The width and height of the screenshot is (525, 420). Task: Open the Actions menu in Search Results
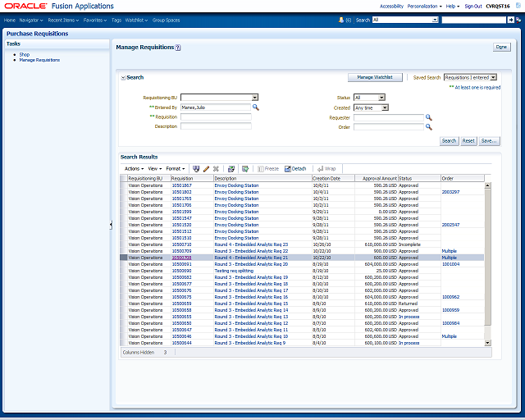coord(134,169)
